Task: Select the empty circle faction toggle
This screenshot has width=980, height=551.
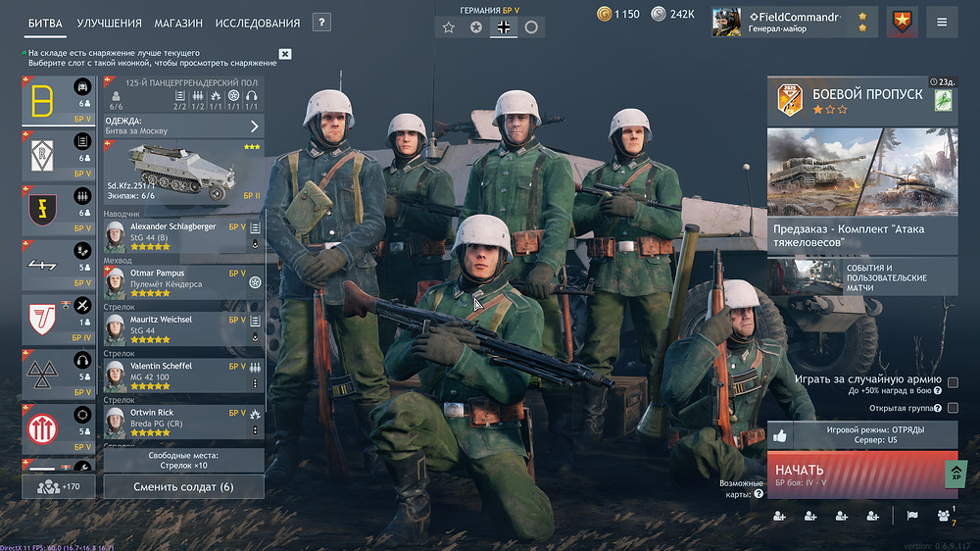Action: click(531, 27)
